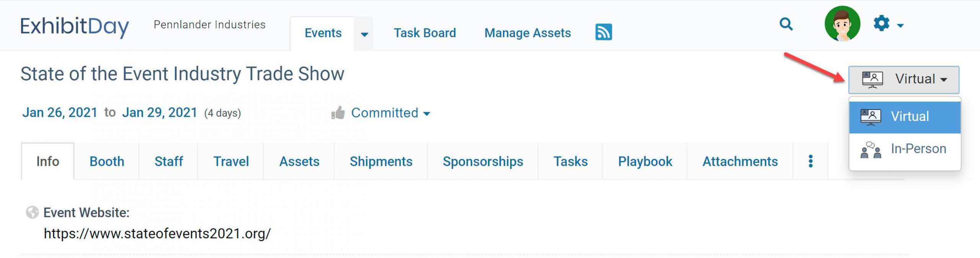Open the user profile avatar
This screenshot has height=258, width=980.
coord(842,24)
